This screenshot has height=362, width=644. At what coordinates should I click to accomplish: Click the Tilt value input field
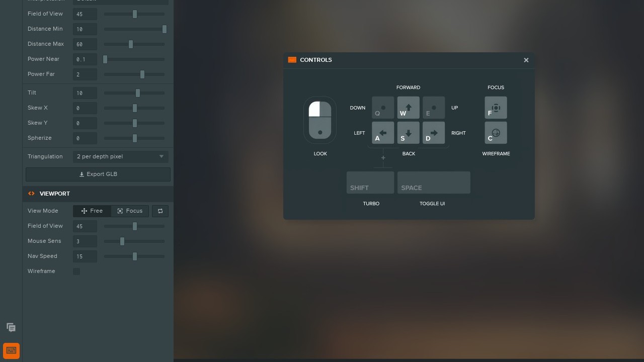[85, 93]
